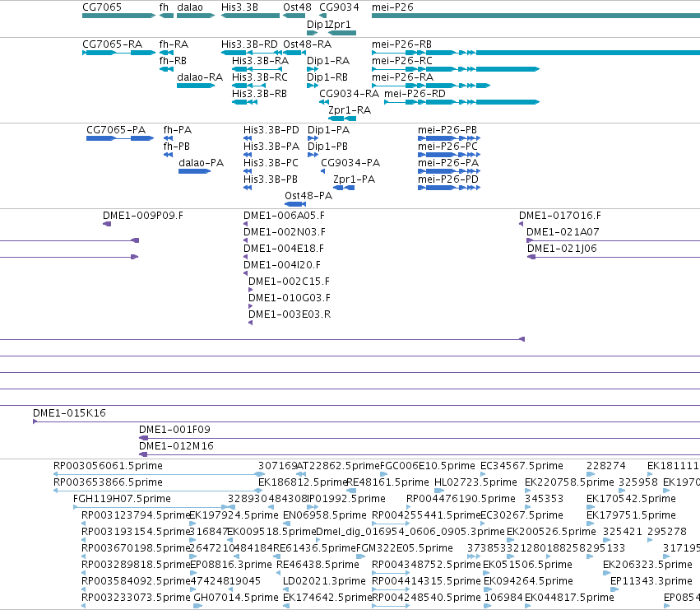Select the Zpr1-RA transcript label
Viewport: 700px width, 610px height.
(x=350, y=110)
